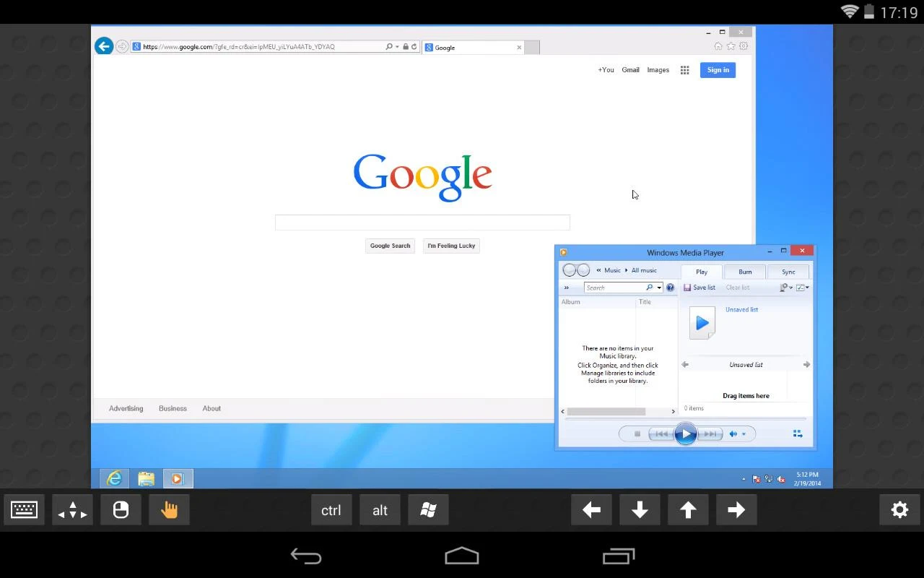Tap the Windows key button

click(x=428, y=509)
